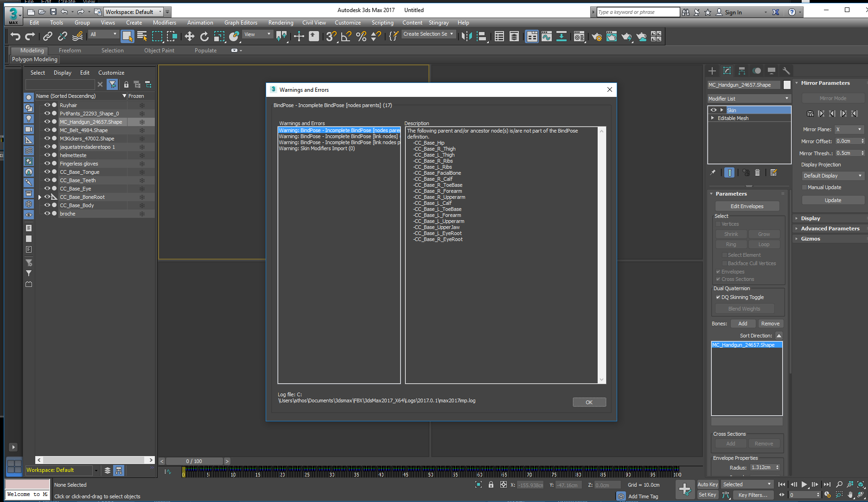Toggle DQ Skinning Toggle checkbox
This screenshot has height=502, width=868.
coord(718,298)
